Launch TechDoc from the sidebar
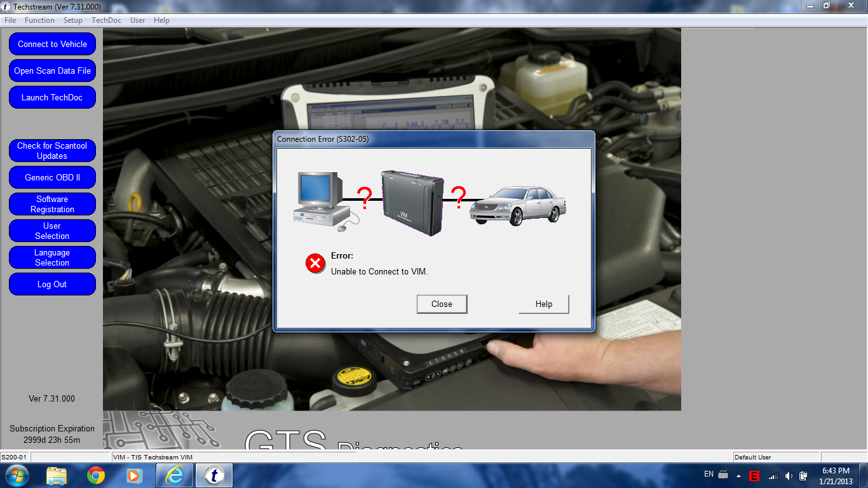The height and width of the screenshot is (488, 868). [52, 97]
